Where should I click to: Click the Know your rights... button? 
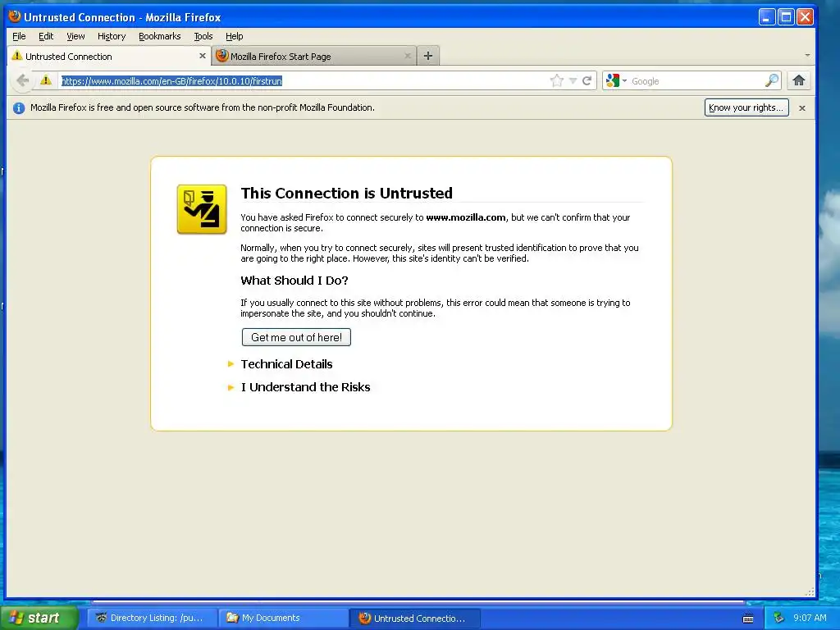tap(746, 107)
